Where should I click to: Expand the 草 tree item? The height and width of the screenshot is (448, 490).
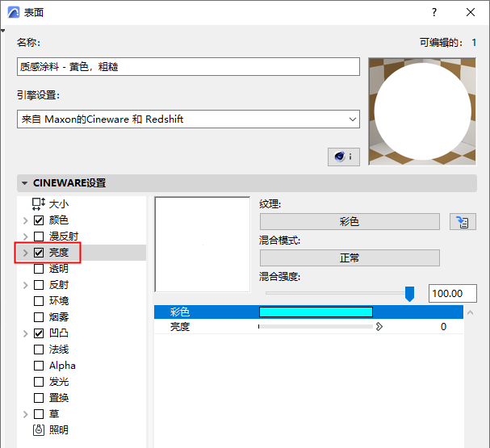[26, 414]
